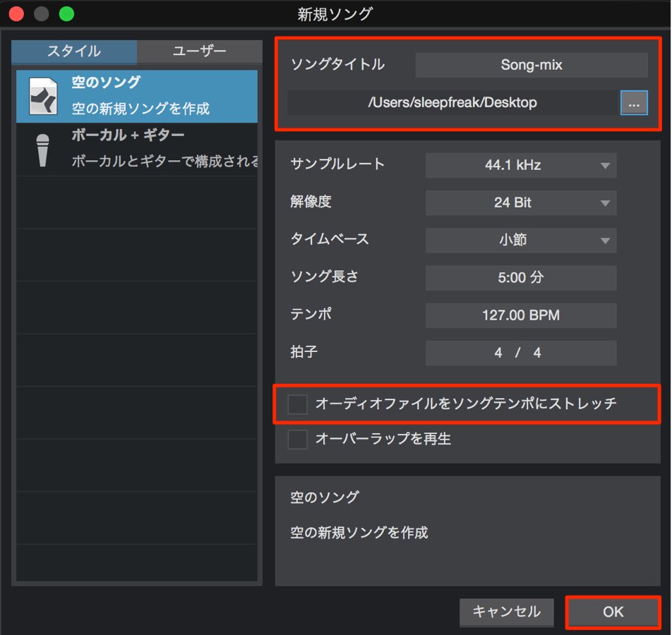672x635 pixels.
Task: Toggle the オーバーラップを再生 checkbox
Action: pos(297,439)
